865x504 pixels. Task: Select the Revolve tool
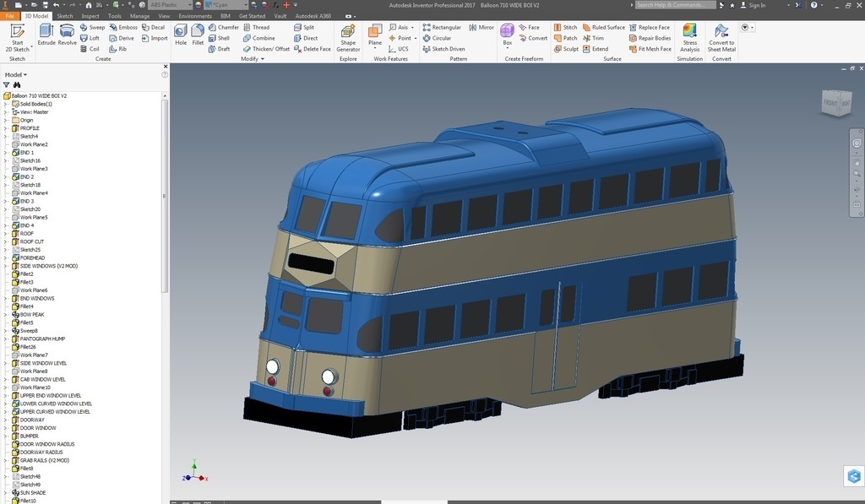pos(68,34)
